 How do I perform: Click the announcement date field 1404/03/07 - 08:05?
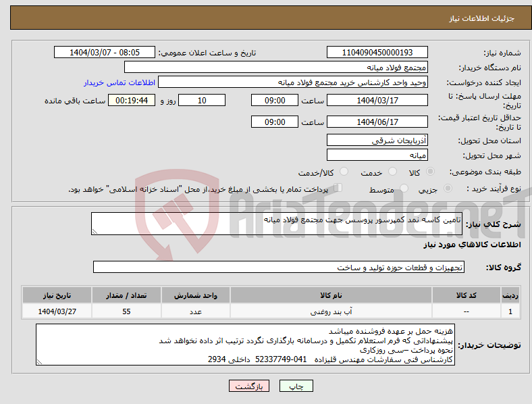(105, 52)
